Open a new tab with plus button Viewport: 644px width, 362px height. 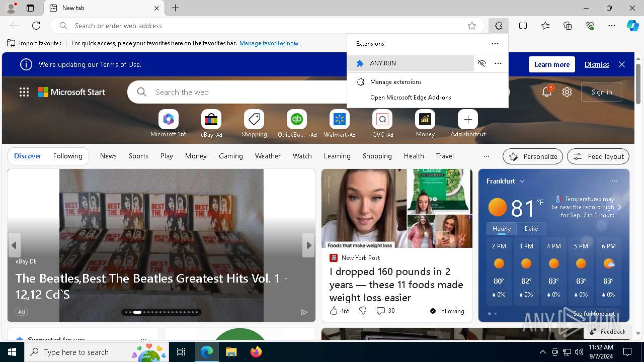[175, 8]
